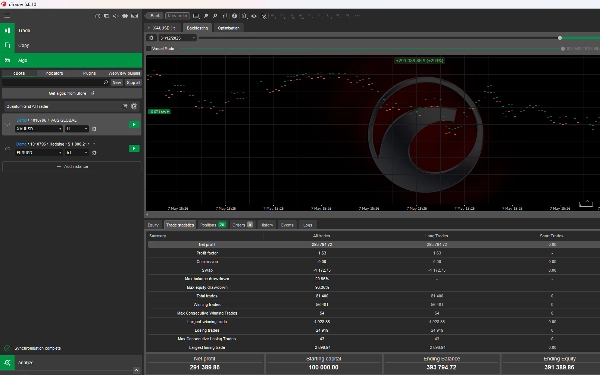Click the Stop all button

(x=133, y=82)
